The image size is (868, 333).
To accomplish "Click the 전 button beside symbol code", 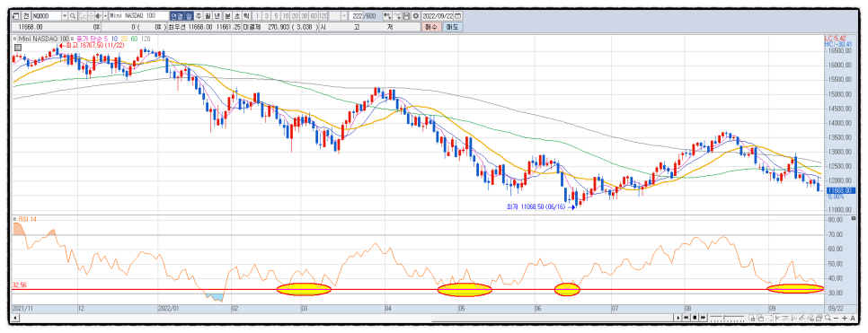I will 27,15.
